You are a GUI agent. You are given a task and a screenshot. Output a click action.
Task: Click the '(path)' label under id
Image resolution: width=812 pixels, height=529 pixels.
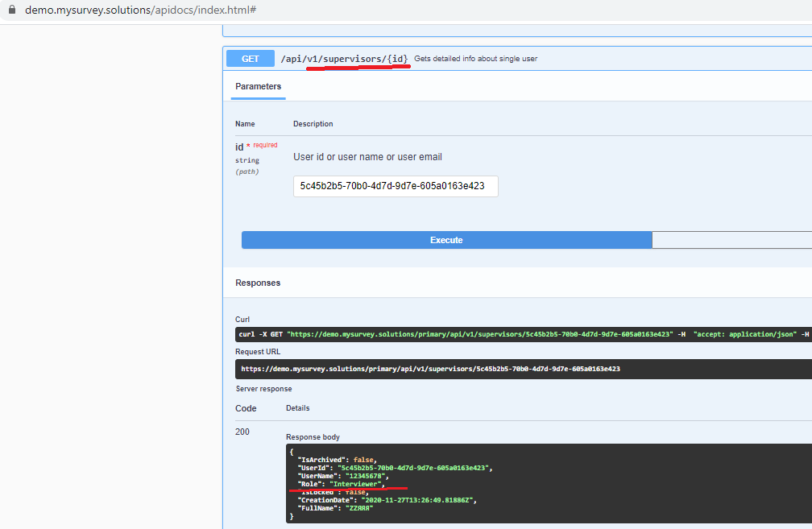click(x=247, y=172)
